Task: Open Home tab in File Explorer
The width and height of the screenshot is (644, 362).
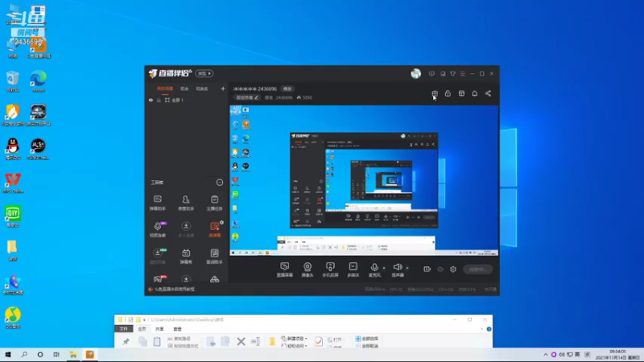Action: [142, 329]
